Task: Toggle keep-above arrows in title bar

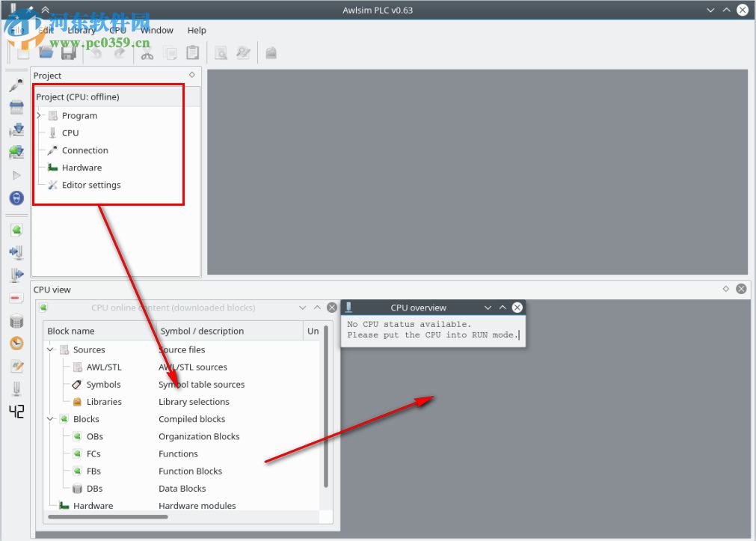Action: point(45,10)
